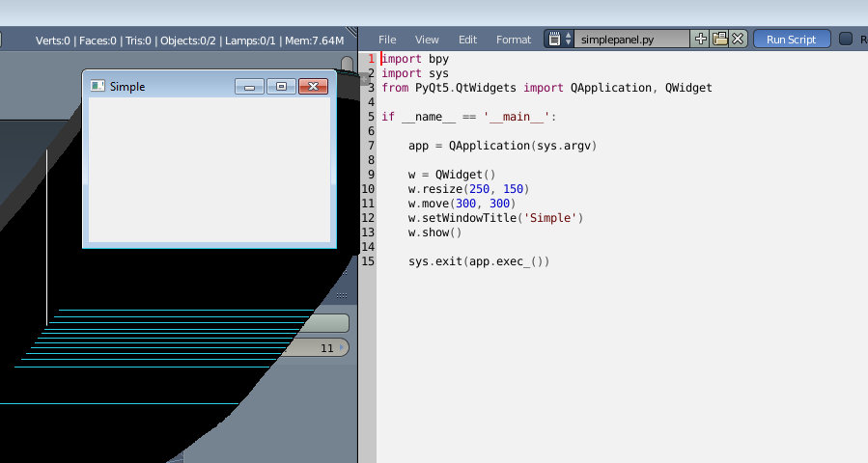Minimize the Simple window
The image size is (868, 463).
pos(249,87)
